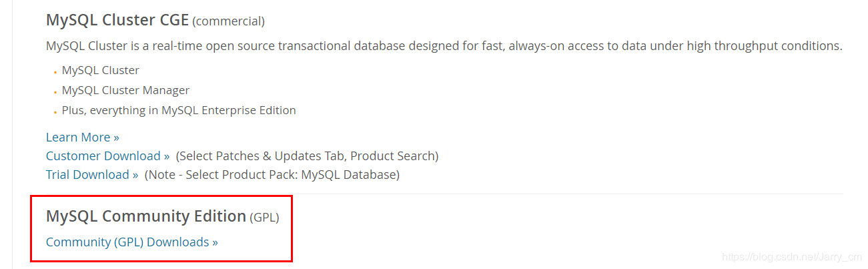Click the MySQL Community Edition heading
This screenshot has width=868, height=269.
pyautogui.click(x=146, y=216)
